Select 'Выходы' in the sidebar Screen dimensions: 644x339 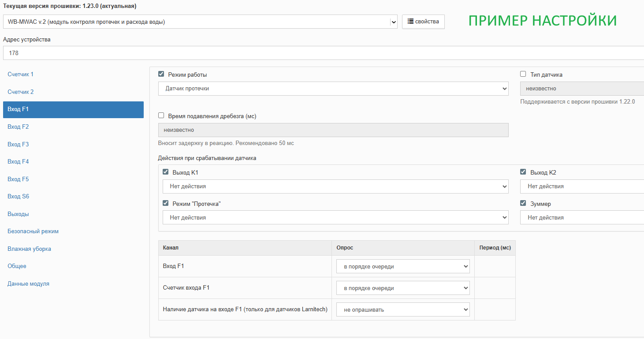pos(18,214)
